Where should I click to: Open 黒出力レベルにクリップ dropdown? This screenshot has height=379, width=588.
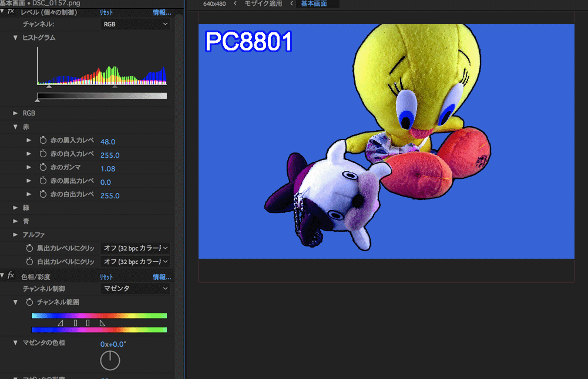pos(135,248)
